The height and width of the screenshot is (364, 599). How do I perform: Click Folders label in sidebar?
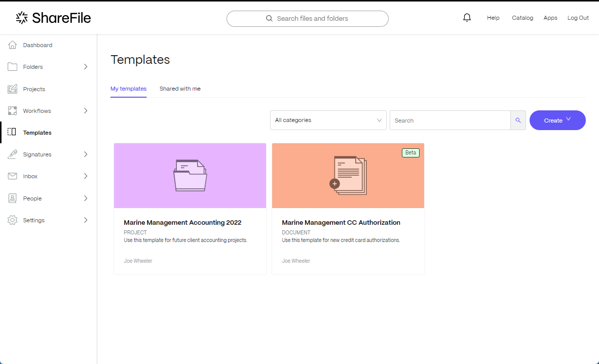coord(33,67)
